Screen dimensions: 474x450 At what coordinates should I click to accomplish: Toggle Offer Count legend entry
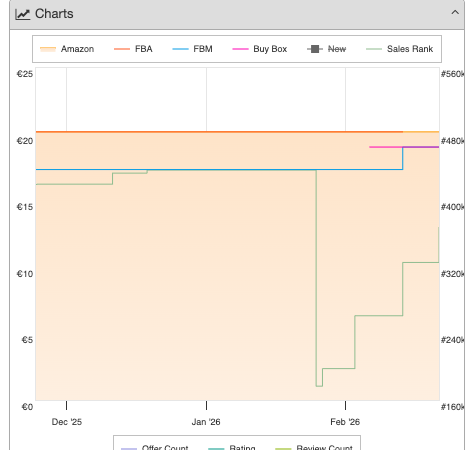pyautogui.click(x=155, y=447)
